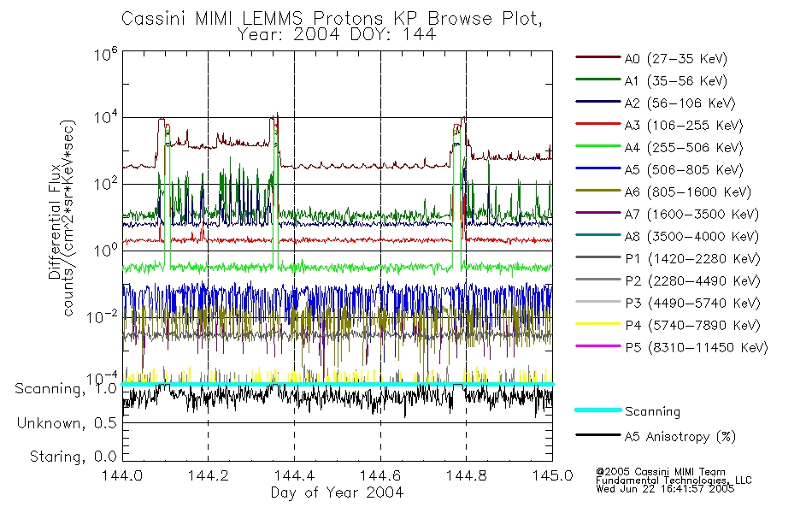
Task: Click the dark green A1 legend line
Action: (597, 80)
